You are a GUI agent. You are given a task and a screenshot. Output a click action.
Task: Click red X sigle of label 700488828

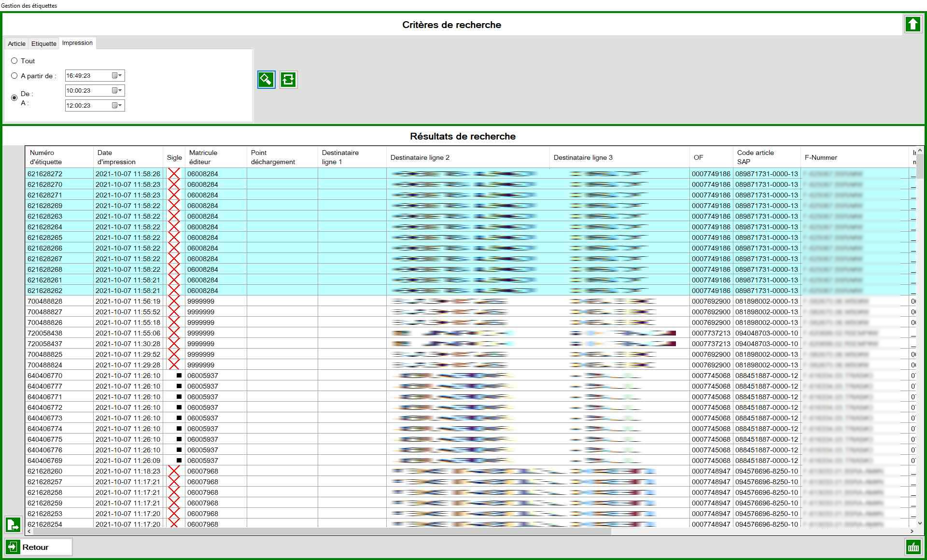coord(174,301)
